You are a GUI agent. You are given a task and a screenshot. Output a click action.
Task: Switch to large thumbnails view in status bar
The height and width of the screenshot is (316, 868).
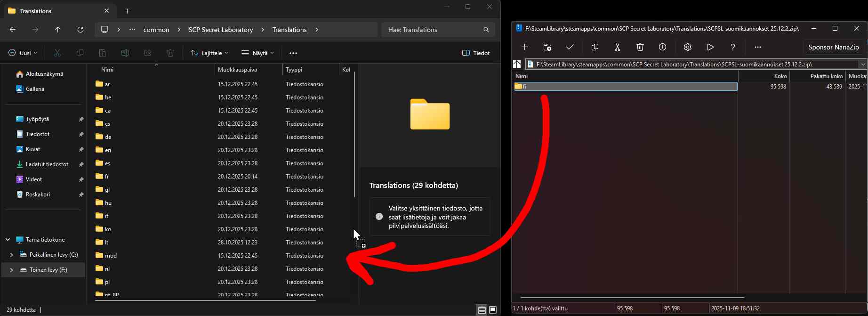pos(493,310)
